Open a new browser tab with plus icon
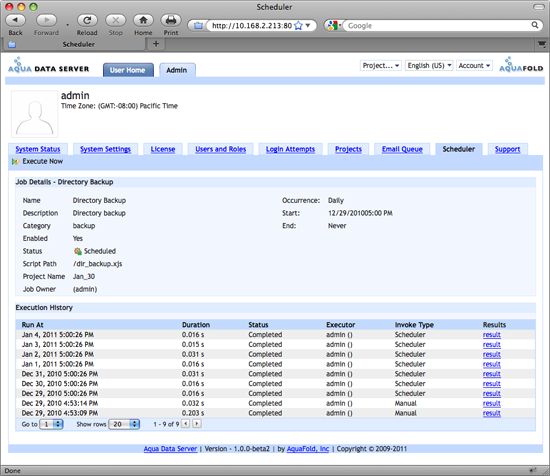 156,44
